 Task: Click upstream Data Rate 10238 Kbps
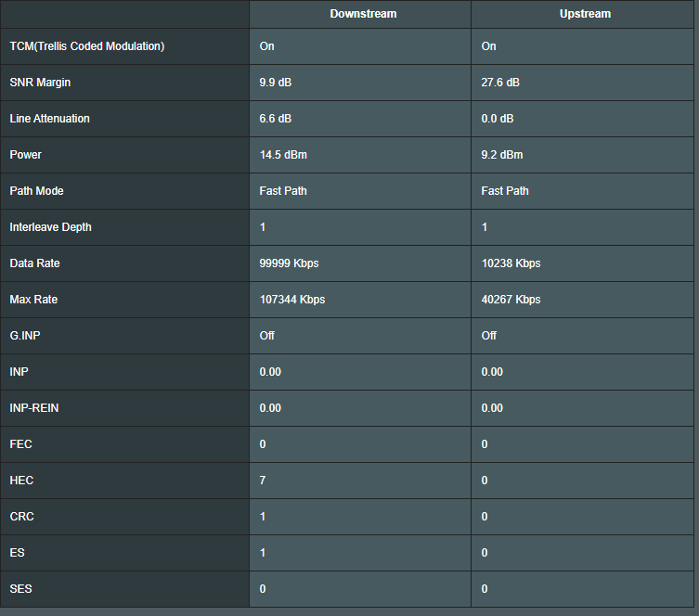click(x=511, y=263)
